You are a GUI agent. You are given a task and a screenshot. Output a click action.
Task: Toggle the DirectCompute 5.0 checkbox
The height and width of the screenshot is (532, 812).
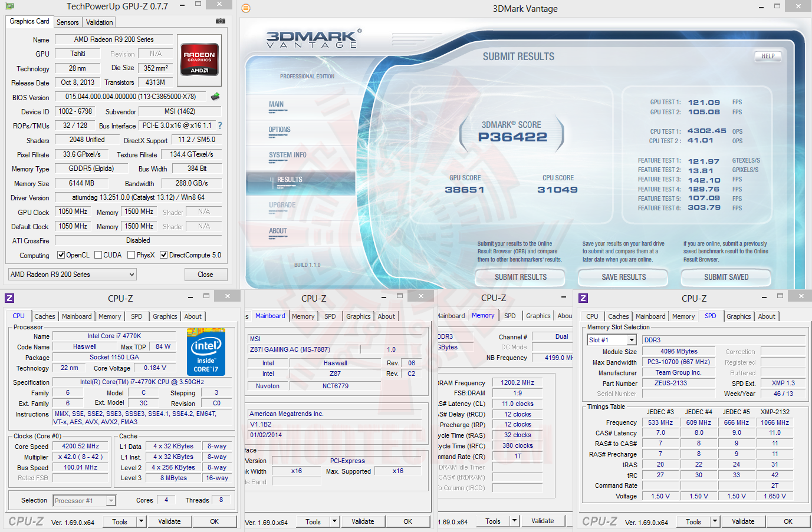[x=163, y=255]
